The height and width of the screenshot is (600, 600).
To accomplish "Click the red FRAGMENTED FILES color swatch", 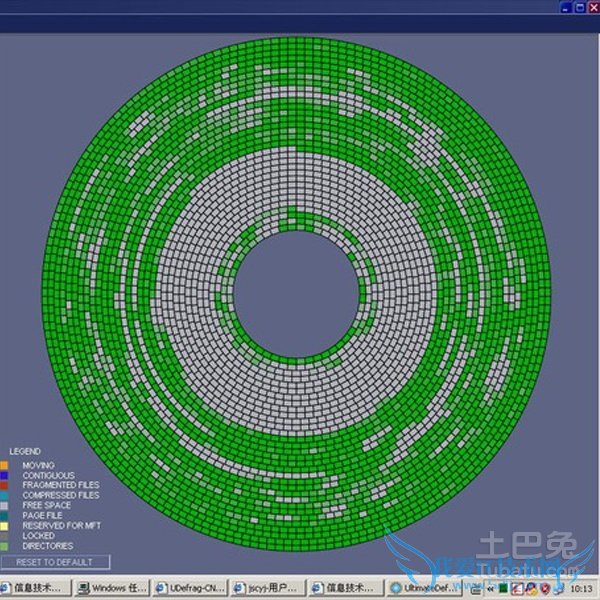I will (x=4, y=485).
